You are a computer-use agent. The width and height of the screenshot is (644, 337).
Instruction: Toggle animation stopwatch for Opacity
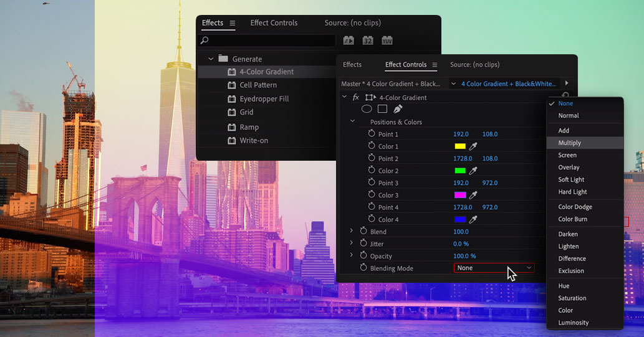363,256
